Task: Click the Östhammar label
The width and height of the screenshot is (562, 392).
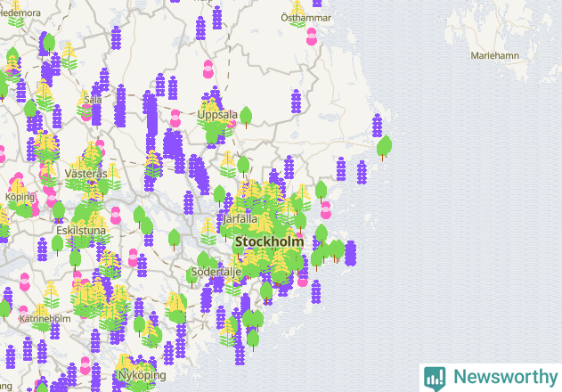Action: click(x=305, y=18)
